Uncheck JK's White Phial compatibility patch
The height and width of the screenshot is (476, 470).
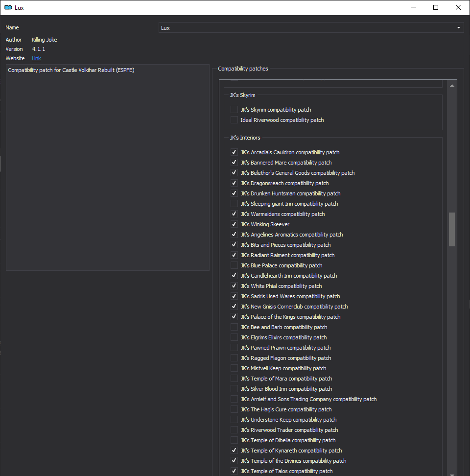(x=234, y=286)
